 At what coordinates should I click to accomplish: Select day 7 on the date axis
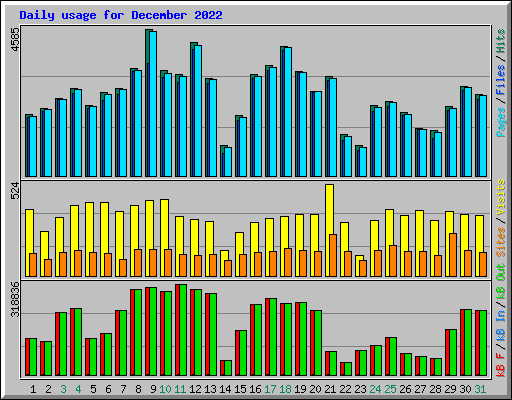tap(123, 389)
